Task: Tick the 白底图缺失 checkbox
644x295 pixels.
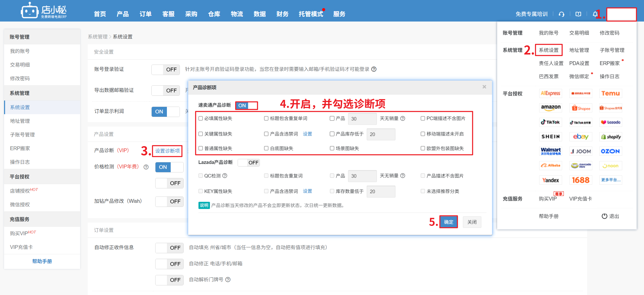Action: click(x=266, y=148)
